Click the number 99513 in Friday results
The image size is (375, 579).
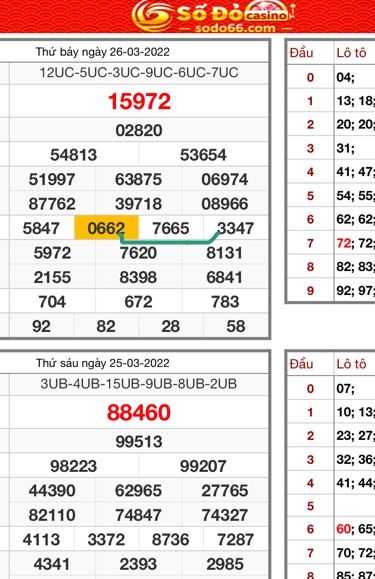point(139,442)
